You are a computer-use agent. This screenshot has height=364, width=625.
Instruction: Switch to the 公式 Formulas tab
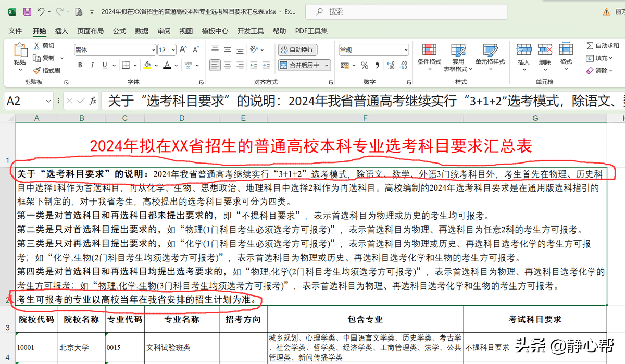tap(119, 31)
